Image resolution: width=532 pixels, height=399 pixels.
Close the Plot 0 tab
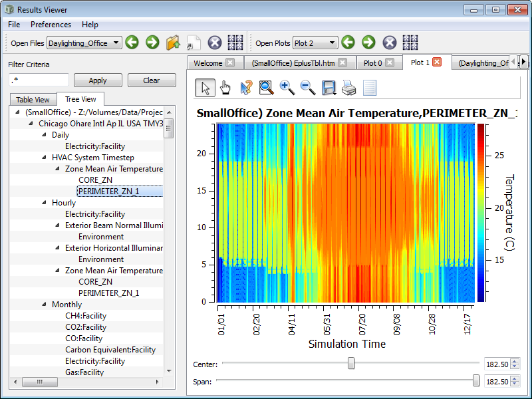[390, 63]
